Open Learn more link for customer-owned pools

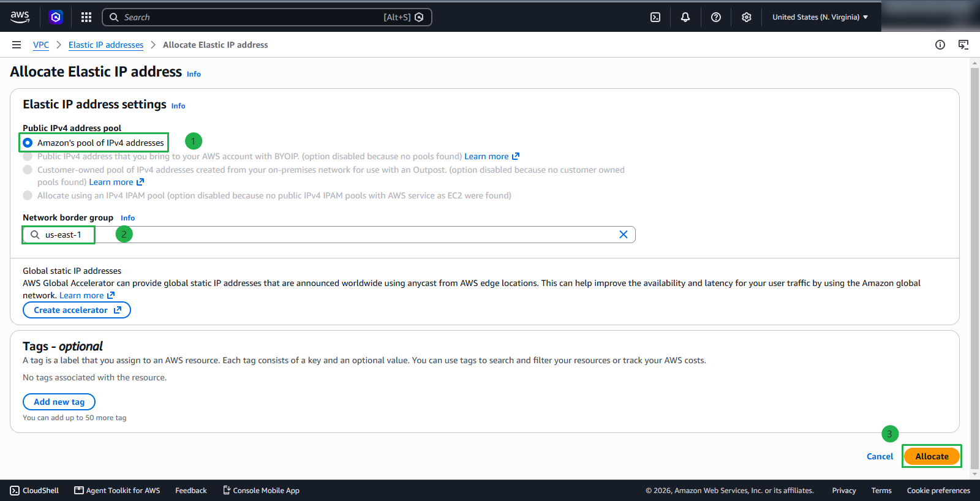[x=116, y=182]
